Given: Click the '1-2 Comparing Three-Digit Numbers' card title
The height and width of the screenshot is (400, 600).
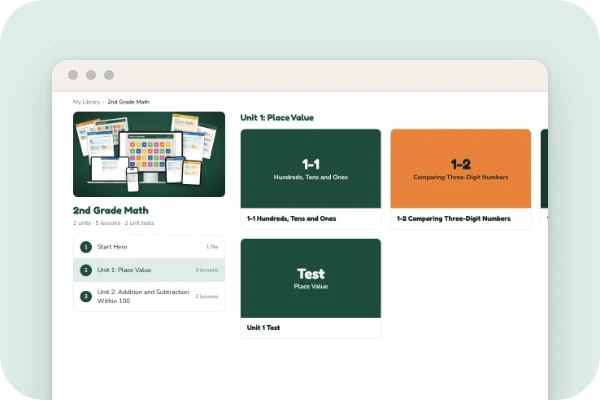Looking at the screenshot, I should 453,219.
